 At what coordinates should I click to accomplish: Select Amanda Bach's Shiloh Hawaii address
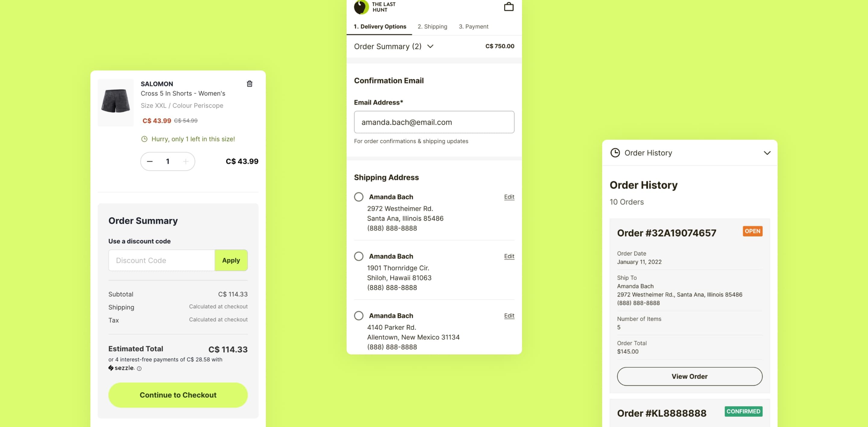tap(358, 256)
